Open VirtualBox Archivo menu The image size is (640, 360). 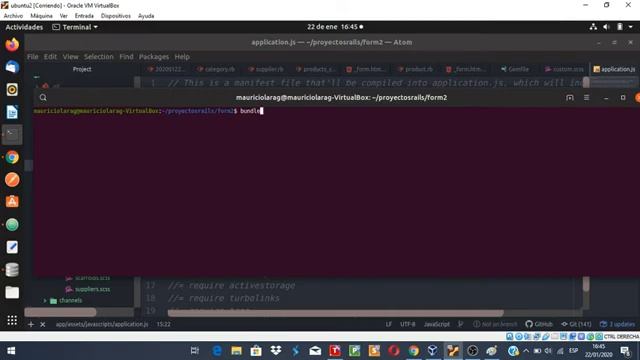(x=13, y=16)
